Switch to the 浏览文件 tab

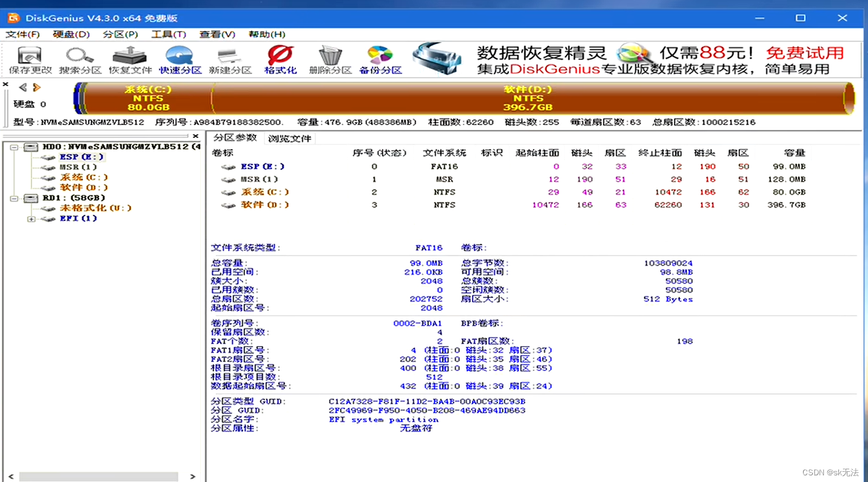pos(290,138)
